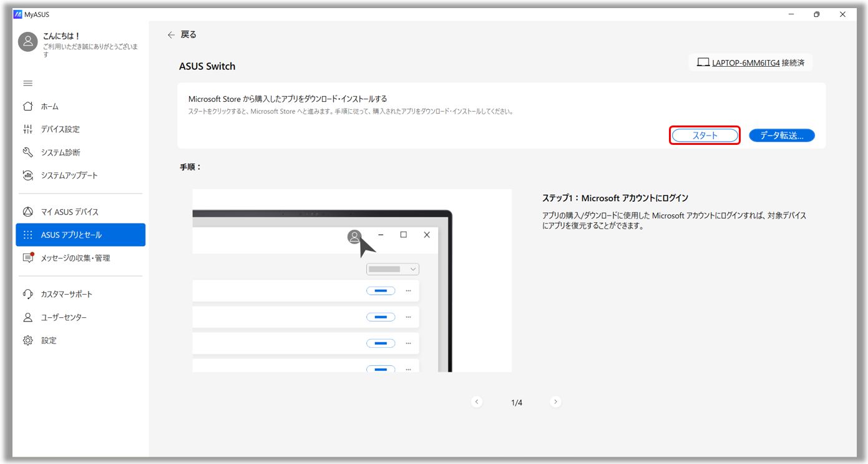The width and height of the screenshot is (868, 464).
Task: Open ホーム in the sidebar
Action: pyautogui.click(x=80, y=106)
